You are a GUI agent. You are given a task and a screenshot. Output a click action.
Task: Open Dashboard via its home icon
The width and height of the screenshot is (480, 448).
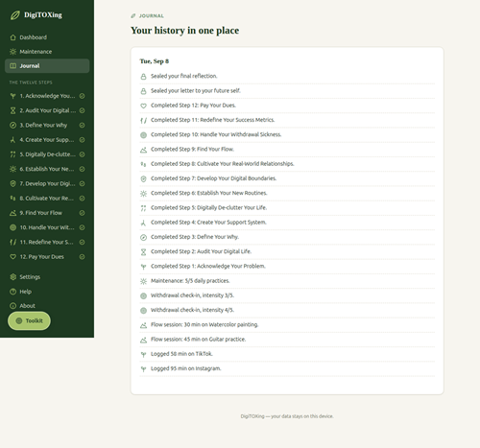(x=12, y=37)
